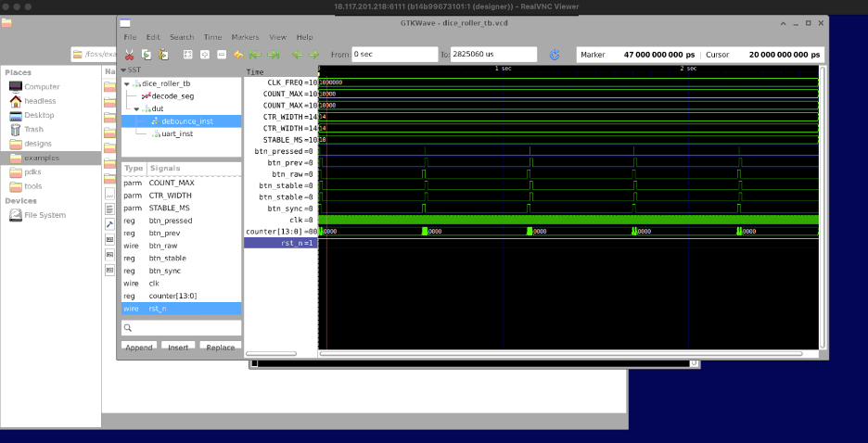Click the Reload waveform icon
The height and width of the screenshot is (443, 868).
(x=555, y=55)
